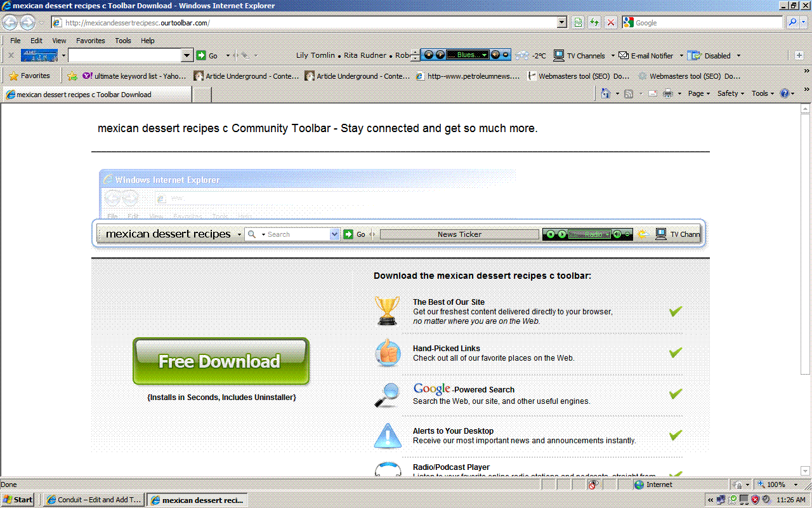Click the blue Help question mark icon
This screenshot has width=812, height=508.
[785, 94]
